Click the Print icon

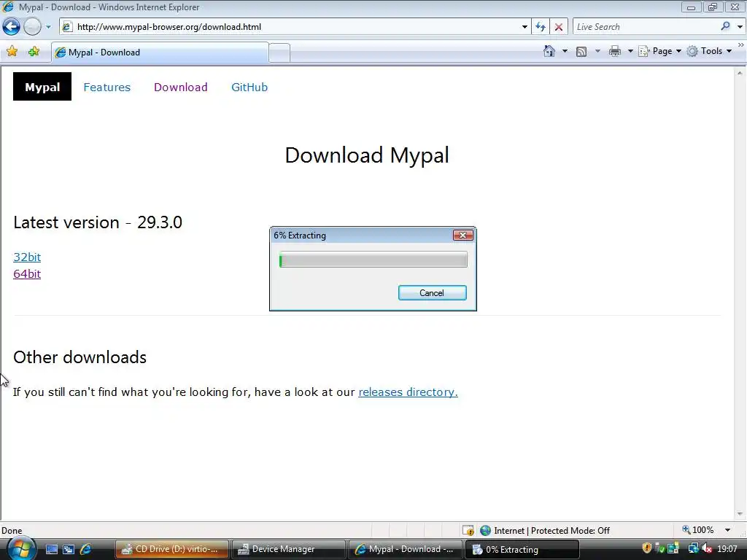click(x=615, y=51)
